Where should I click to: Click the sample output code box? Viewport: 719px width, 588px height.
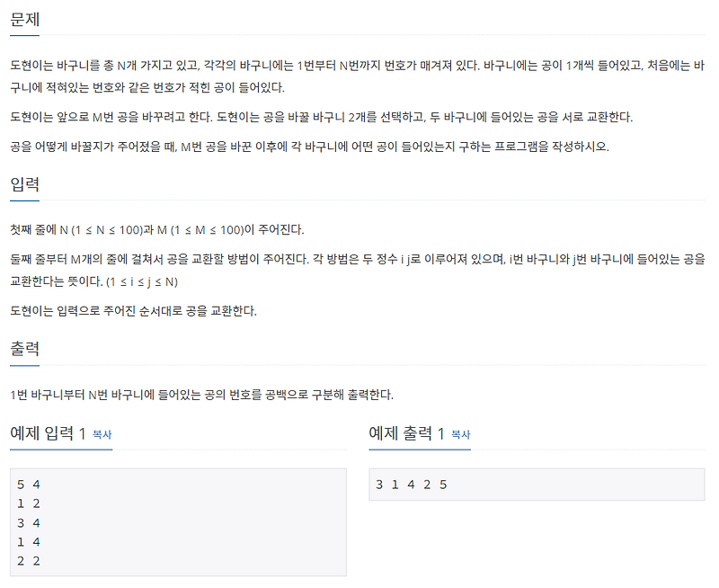pos(535,484)
